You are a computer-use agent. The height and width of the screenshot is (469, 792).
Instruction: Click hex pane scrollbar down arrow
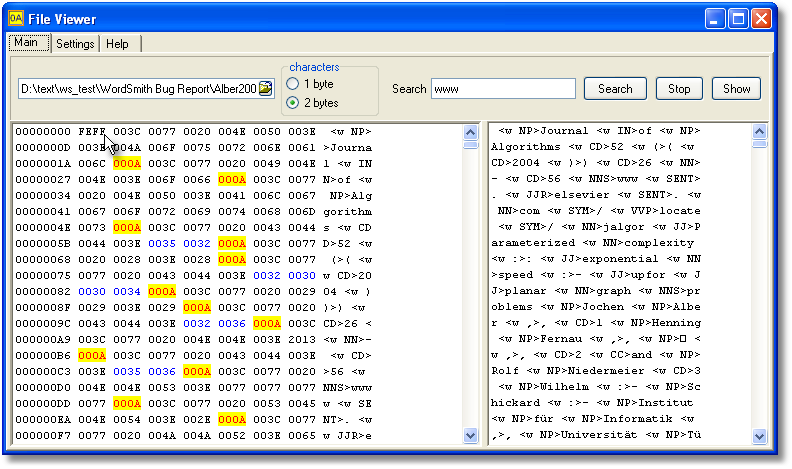click(470, 435)
